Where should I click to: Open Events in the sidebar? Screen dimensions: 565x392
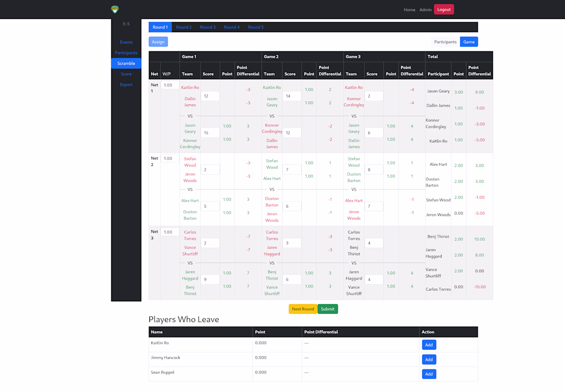(126, 42)
